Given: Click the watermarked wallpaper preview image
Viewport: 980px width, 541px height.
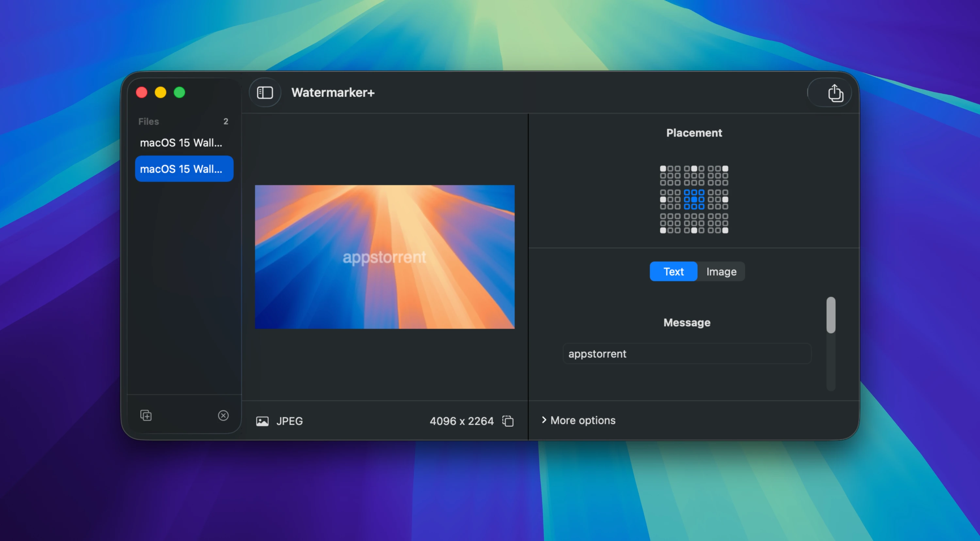Looking at the screenshot, I should (384, 257).
